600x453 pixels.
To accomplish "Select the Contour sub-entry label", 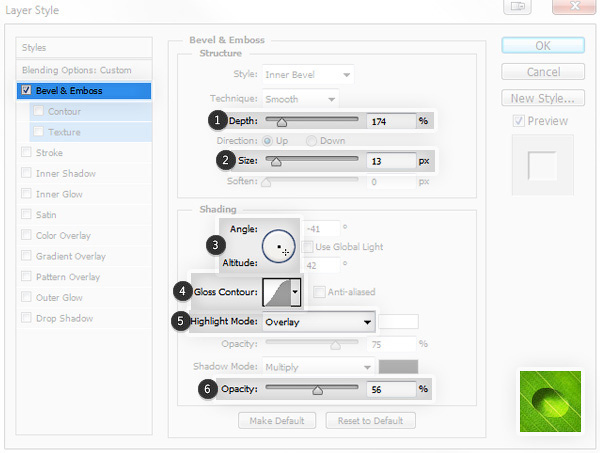I will tap(64, 111).
